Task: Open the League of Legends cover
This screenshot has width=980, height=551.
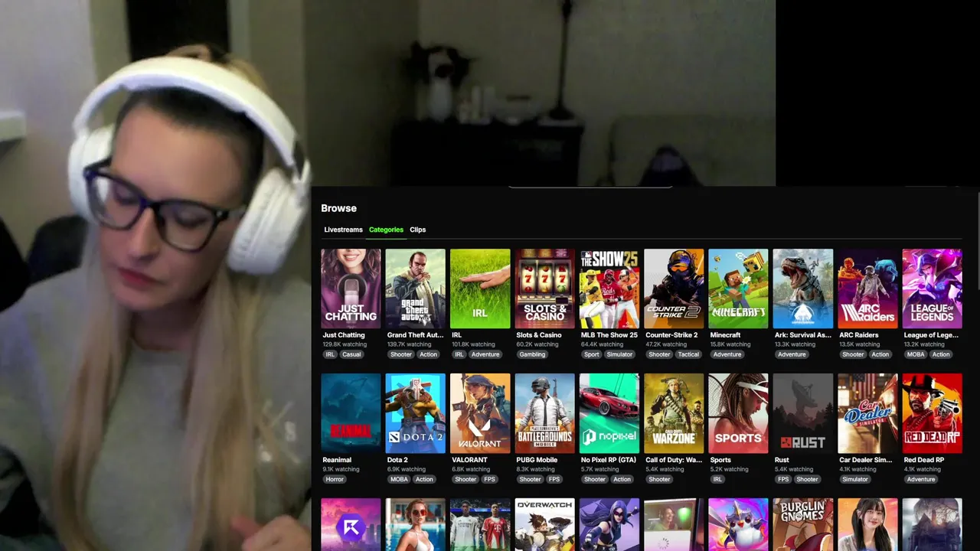Action: pos(932,289)
